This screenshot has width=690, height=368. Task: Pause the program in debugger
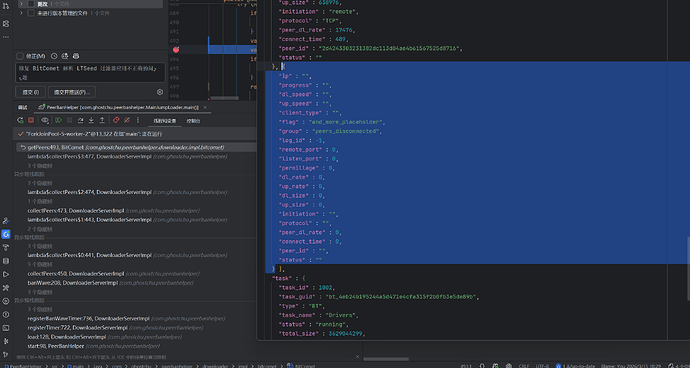pos(70,120)
